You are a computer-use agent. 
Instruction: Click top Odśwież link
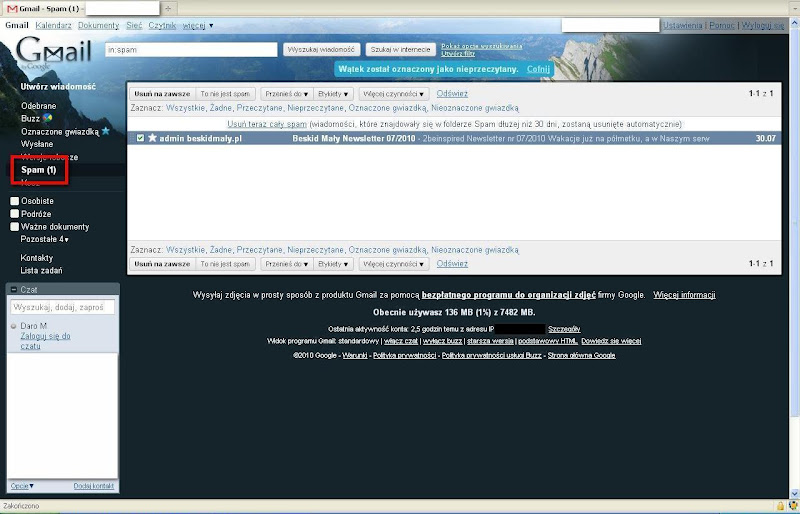tap(452, 93)
